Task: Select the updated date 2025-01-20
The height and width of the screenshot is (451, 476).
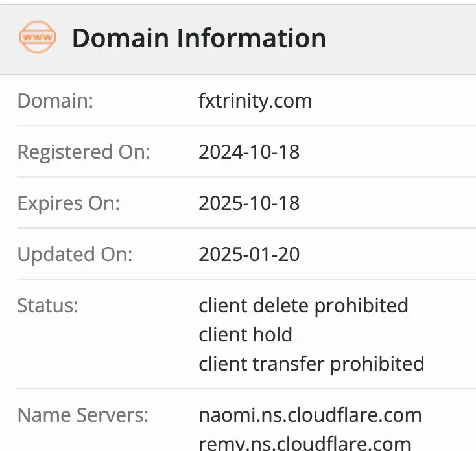Action: (x=249, y=255)
